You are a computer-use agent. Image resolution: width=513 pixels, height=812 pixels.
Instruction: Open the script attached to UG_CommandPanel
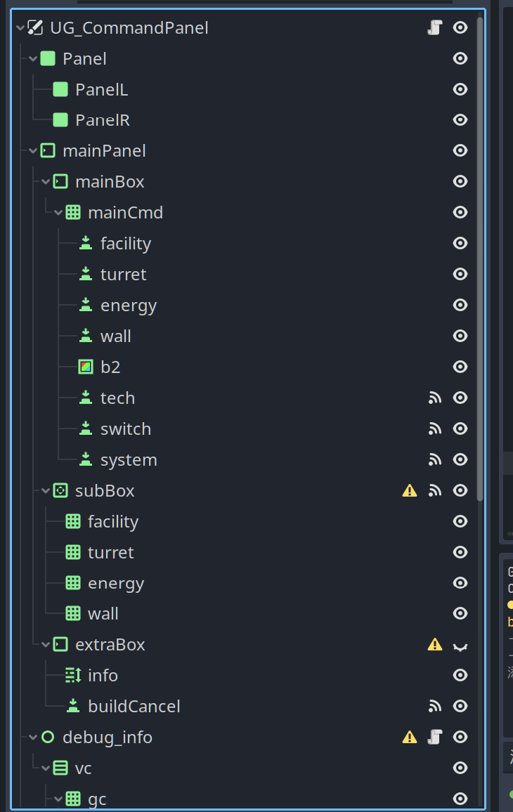(x=434, y=27)
